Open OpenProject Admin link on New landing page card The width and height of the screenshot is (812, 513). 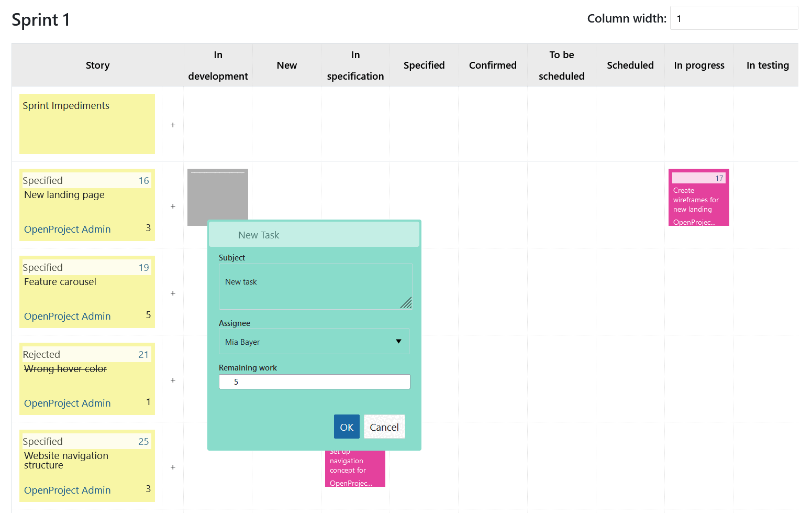67,229
